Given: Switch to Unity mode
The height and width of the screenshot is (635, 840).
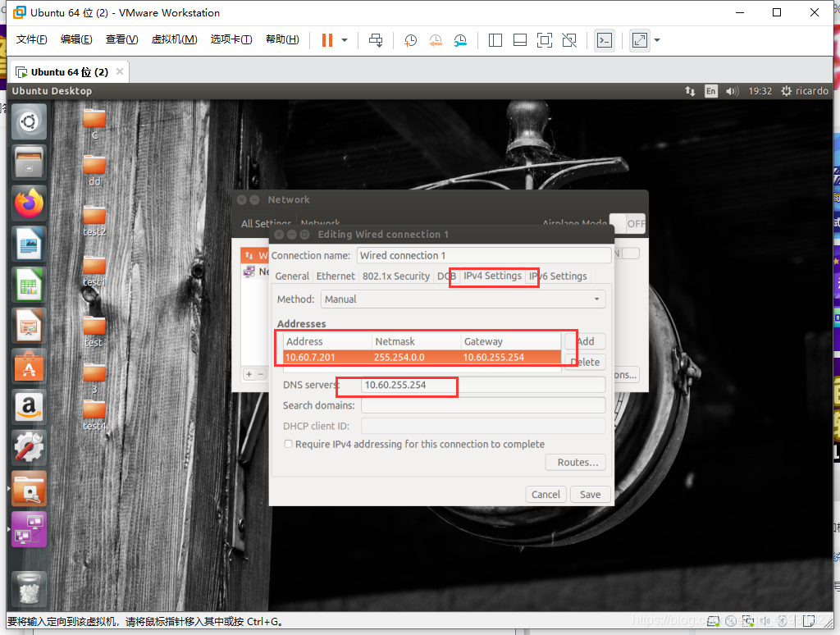Looking at the screenshot, I should (x=569, y=40).
